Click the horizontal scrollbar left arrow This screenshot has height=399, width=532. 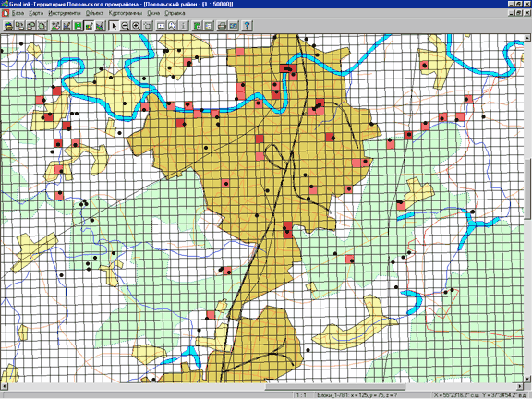point(4,386)
